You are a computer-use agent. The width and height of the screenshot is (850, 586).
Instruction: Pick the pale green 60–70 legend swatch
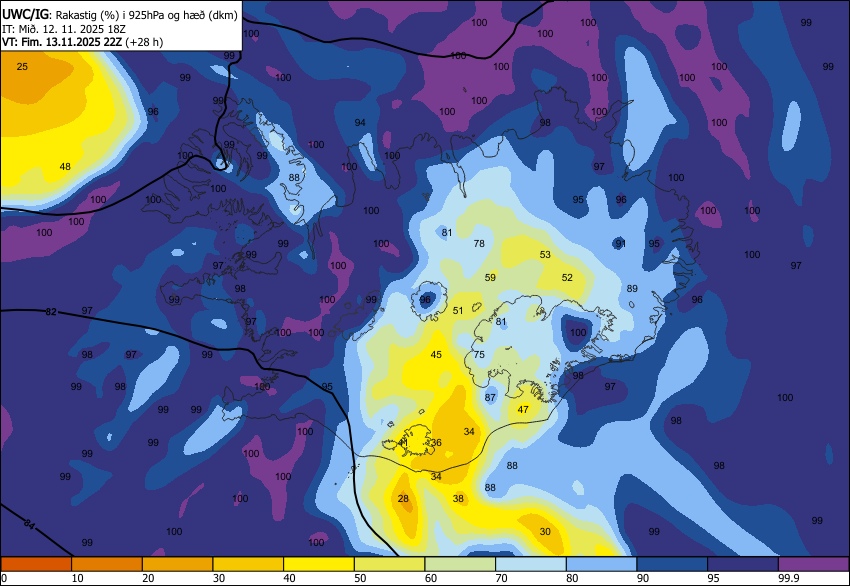tap(460, 564)
